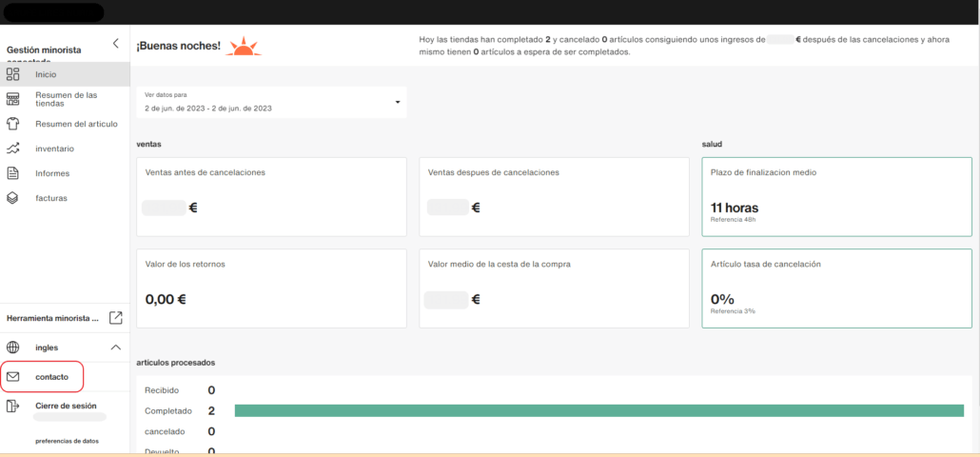Screen dimensions: 980x457
Task: Go to Resumen de las tiendas
Action: (66, 99)
